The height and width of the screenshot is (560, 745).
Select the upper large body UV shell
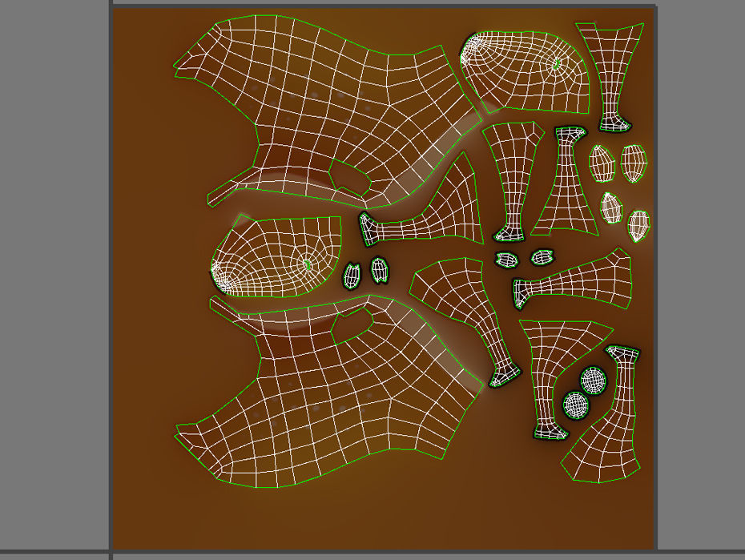(x=328, y=111)
